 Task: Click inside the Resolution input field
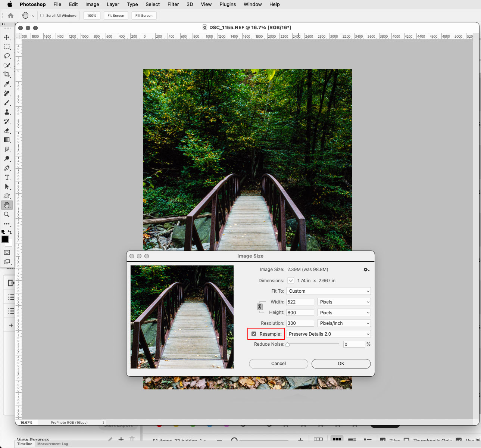point(300,323)
